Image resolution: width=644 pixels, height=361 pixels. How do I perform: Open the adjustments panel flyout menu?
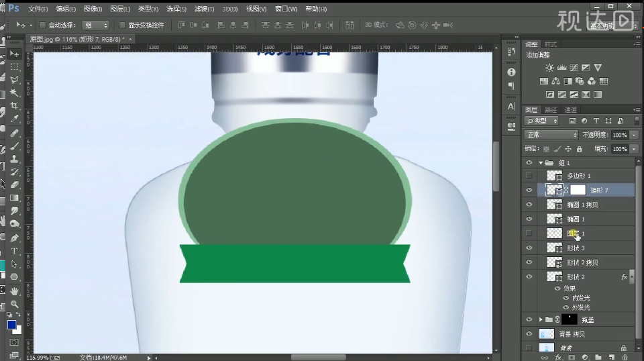point(637,44)
